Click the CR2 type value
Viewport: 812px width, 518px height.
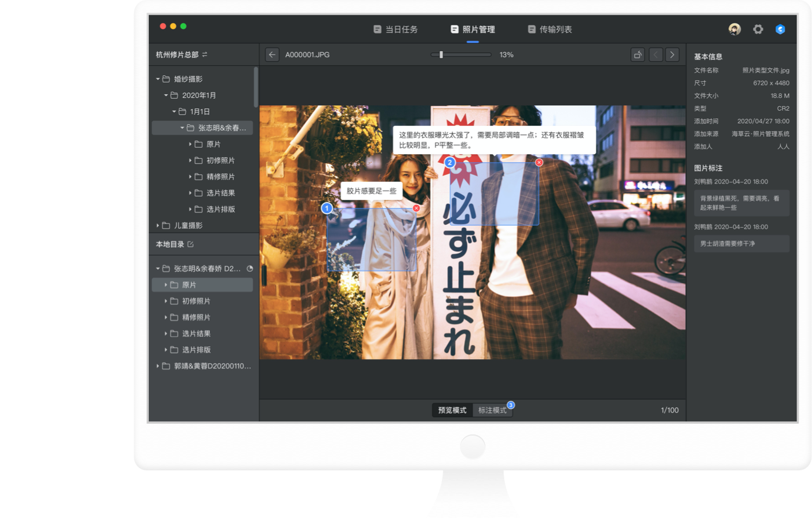click(x=783, y=108)
